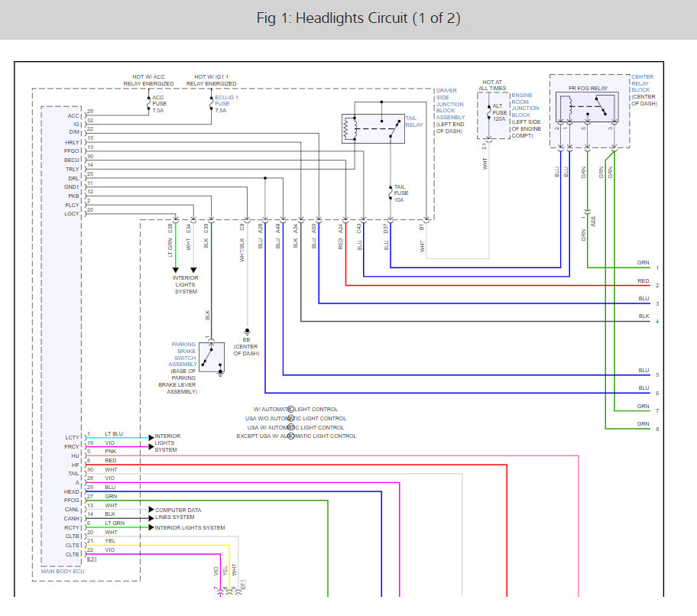Viewport: 697px width, 616px height.
Task: Click the CLTE pin label
Action: point(73,555)
